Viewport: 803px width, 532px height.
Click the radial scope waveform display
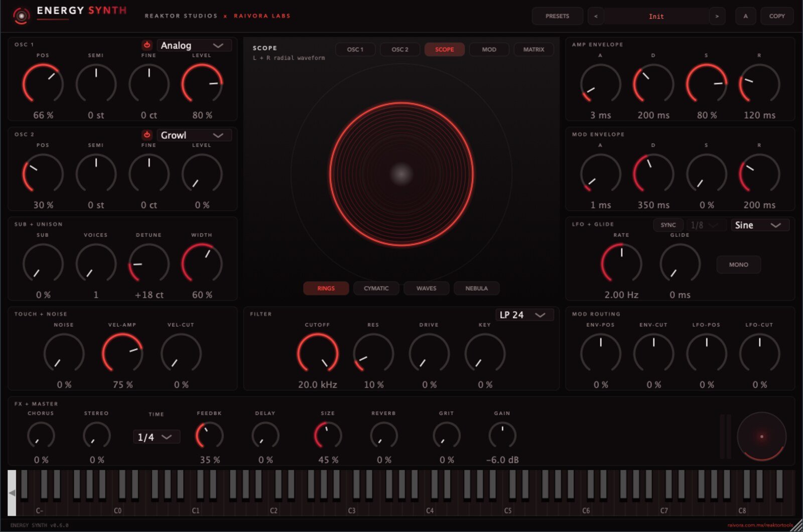pos(401,174)
